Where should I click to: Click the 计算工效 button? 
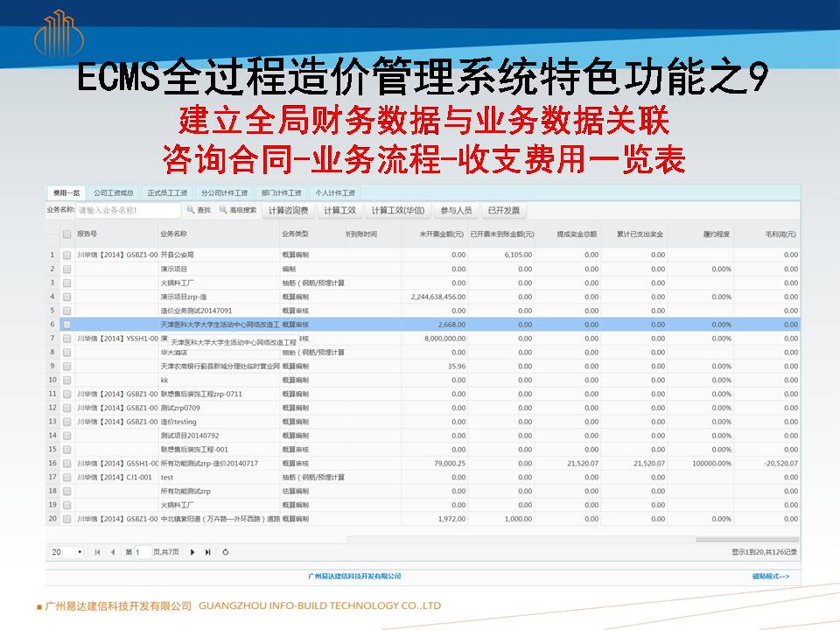click(339, 211)
